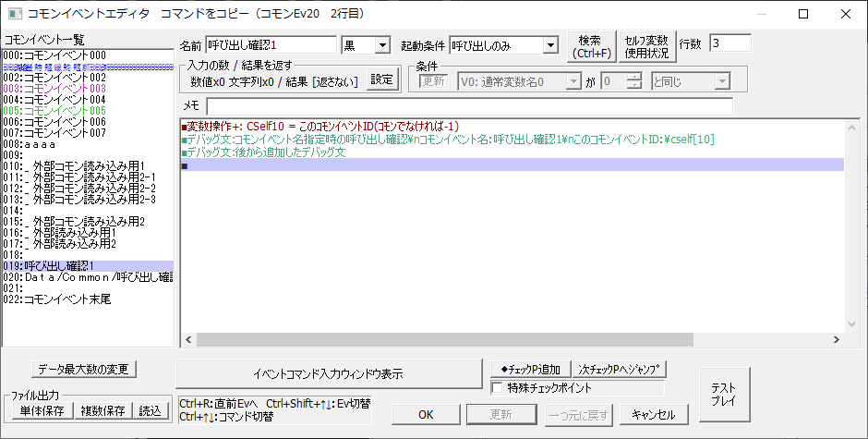The height and width of the screenshot is (439, 868).
Task: Click the データ最大数の変更 button
Action: pos(84,369)
